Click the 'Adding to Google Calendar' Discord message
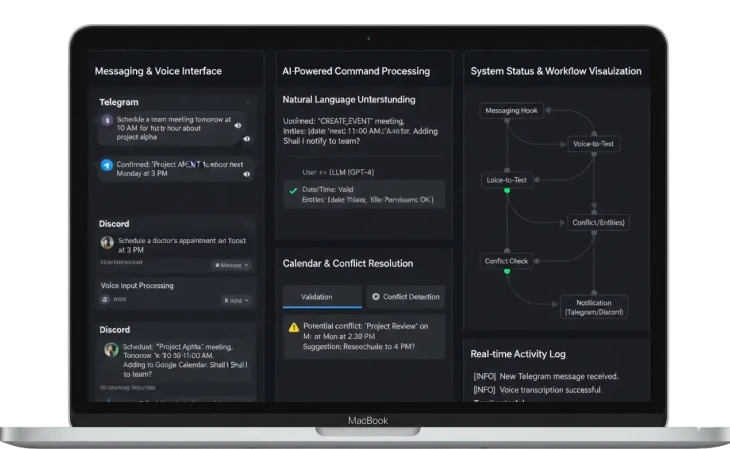This screenshot has width=730, height=449. 185,361
